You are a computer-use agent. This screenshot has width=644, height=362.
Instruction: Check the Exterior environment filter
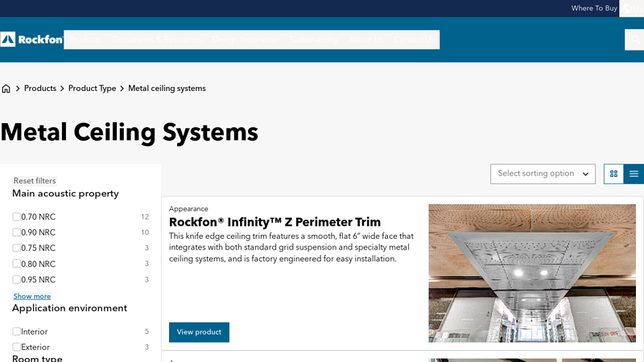16,347
